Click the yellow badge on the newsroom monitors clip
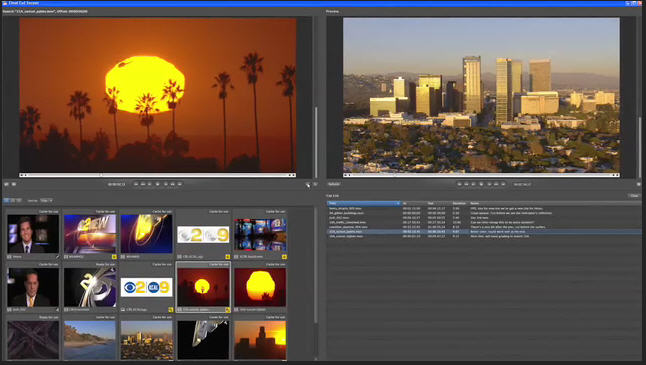This screenshot has width=646, height=365. click(x=284, y=257)
